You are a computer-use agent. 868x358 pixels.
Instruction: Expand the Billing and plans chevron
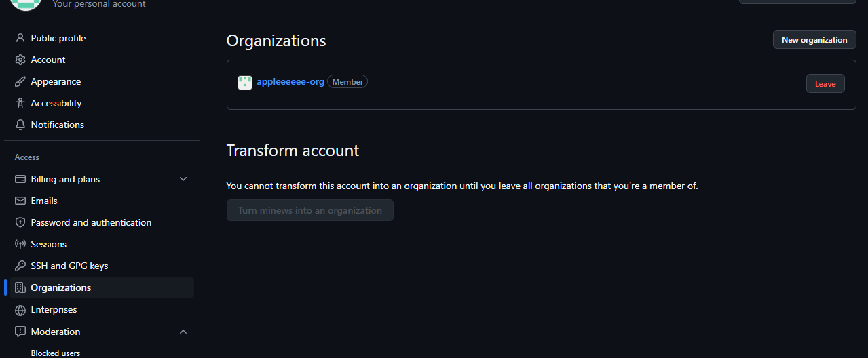coord(183,179)
